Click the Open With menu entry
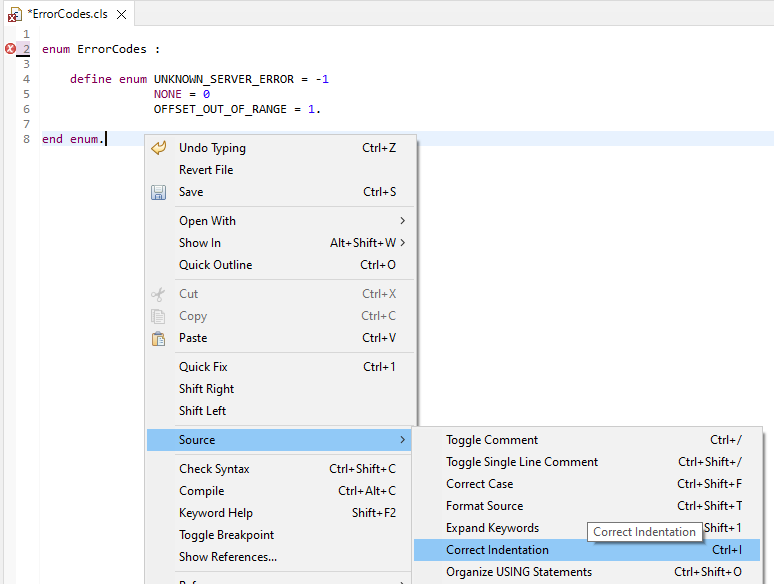The image size is (774, 584). point(281,221)
